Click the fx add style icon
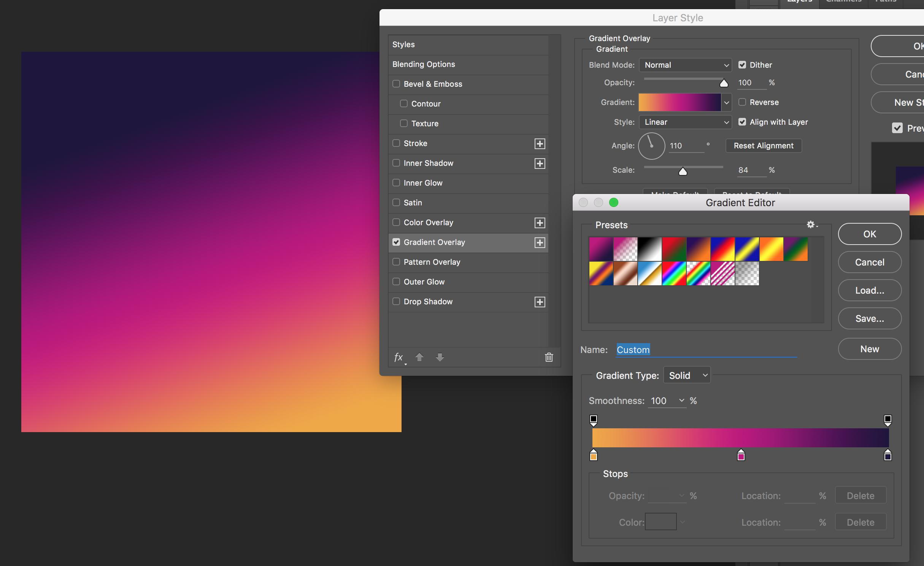The height and width of the screenshot is (566, 924). 398,357
